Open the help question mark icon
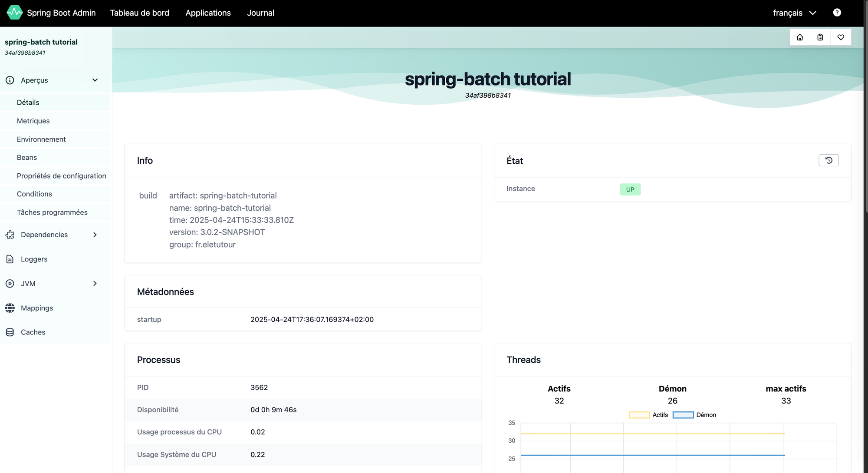Screen dimensions: 868x473 tap(837, 13)
